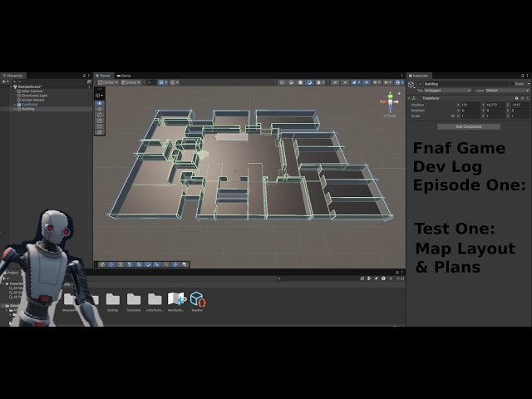Image resolution: width=532 pixels, height=399 pixels.
Task: Open the Hierarchy create plus dropdown
Action: (x=5, y=81)
